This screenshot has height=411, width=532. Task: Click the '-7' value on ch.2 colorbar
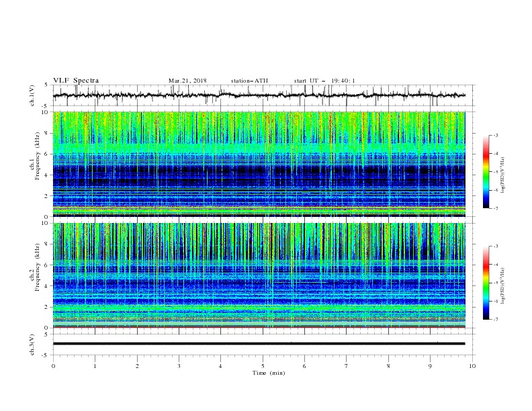(x=495, y=320)
